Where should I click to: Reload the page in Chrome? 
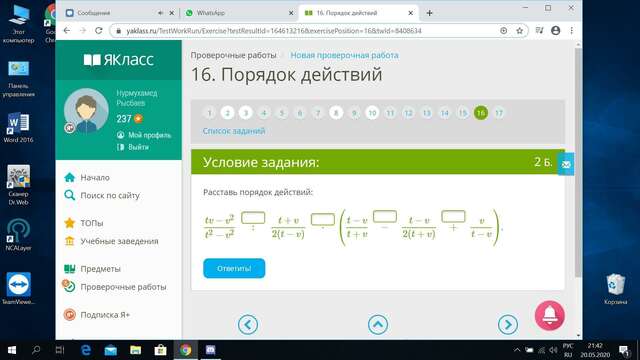coord(98,31)
